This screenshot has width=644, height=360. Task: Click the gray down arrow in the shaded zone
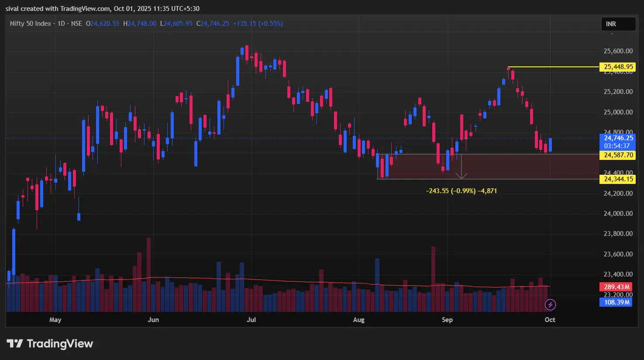tap(461, 175)
